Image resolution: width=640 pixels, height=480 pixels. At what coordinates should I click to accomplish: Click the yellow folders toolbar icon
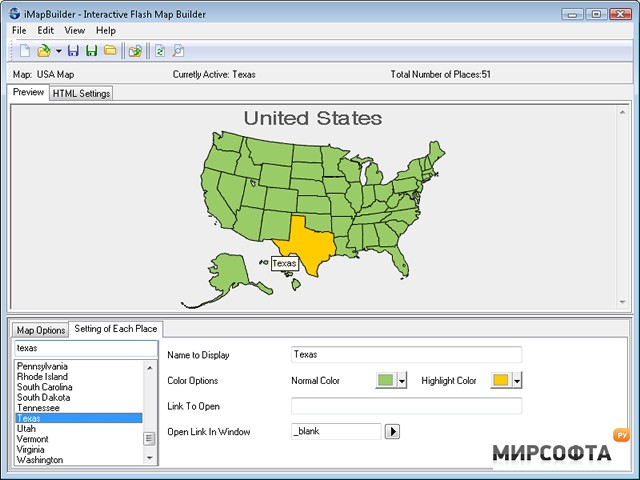click(x=110, y=51)
